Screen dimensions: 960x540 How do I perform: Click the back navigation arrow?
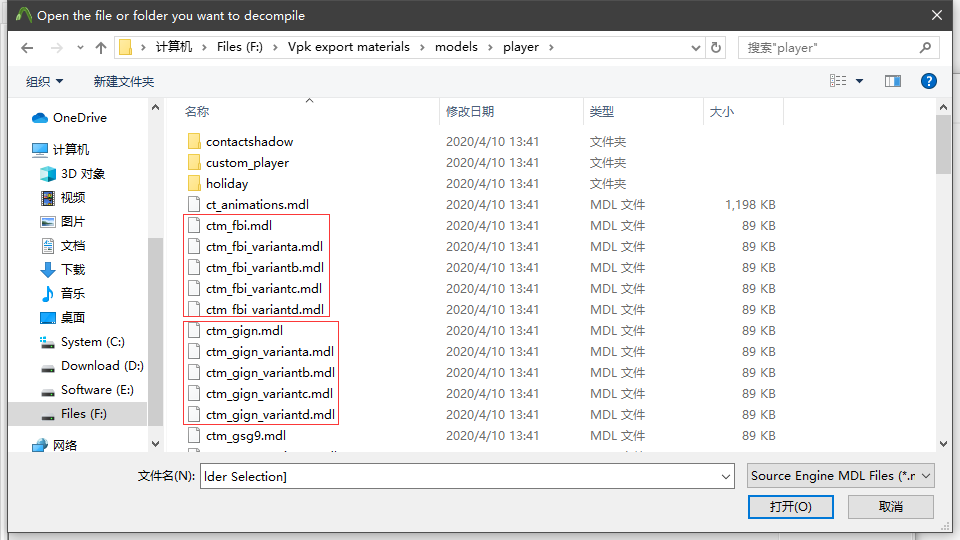click(27, 47)
